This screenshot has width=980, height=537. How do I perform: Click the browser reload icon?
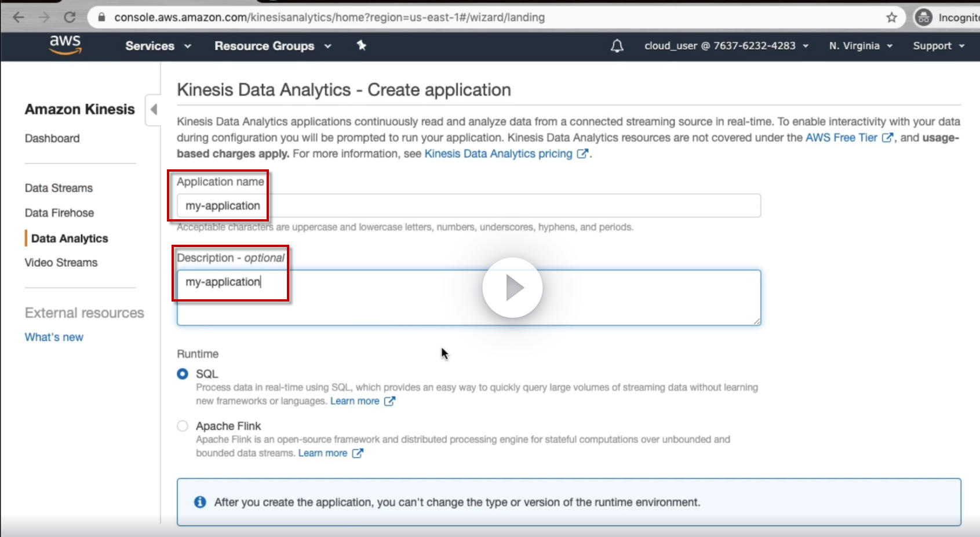tap(70, 17)
